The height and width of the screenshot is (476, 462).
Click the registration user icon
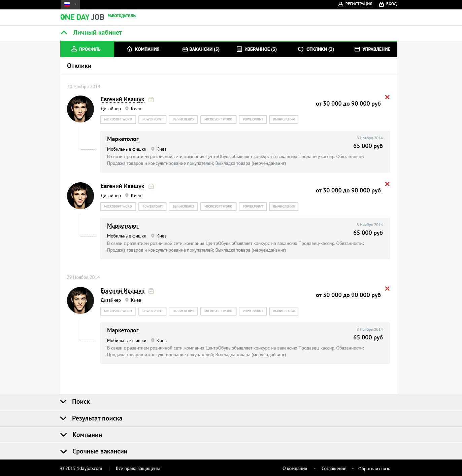point(341,4)
